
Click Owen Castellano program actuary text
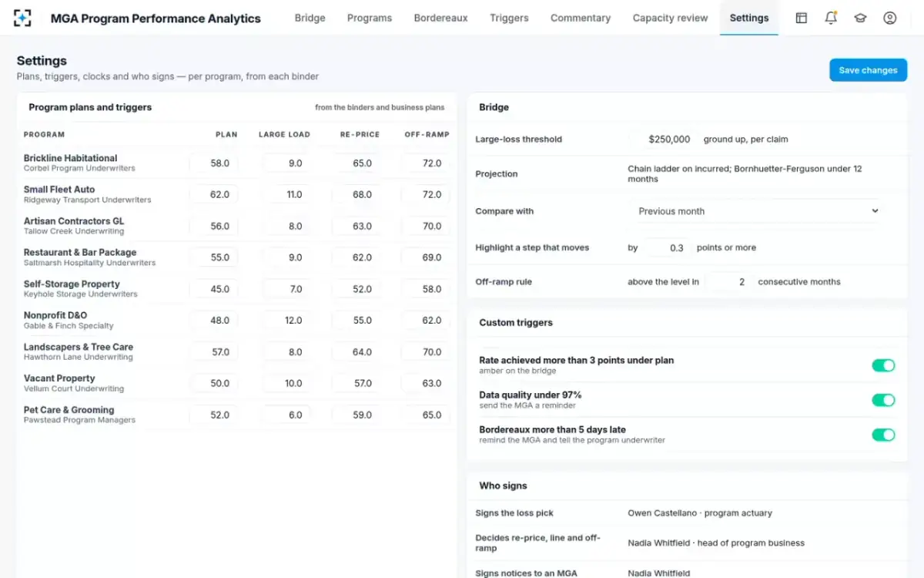point(700,513)
